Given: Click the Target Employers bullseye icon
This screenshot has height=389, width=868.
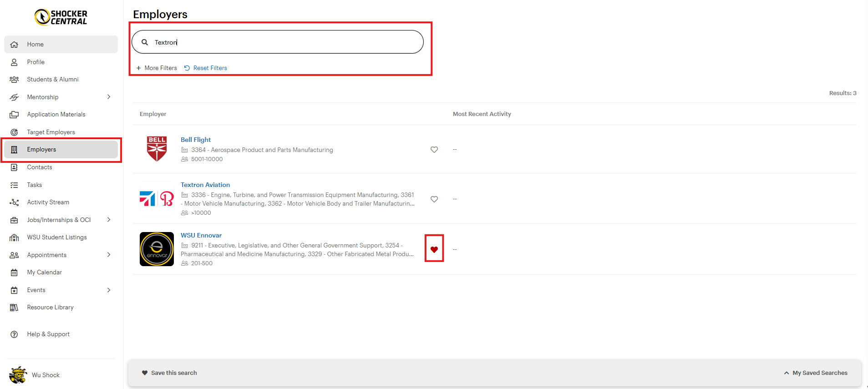Looking at the screenshot, I should point(14,132).
